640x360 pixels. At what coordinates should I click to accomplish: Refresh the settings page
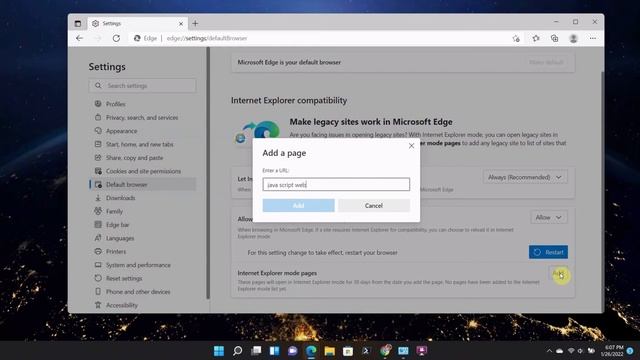[116, 38]
